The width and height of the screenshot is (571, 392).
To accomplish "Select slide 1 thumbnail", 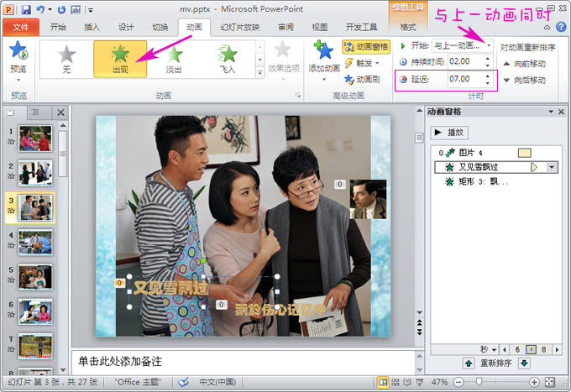I will coord(35,139).
